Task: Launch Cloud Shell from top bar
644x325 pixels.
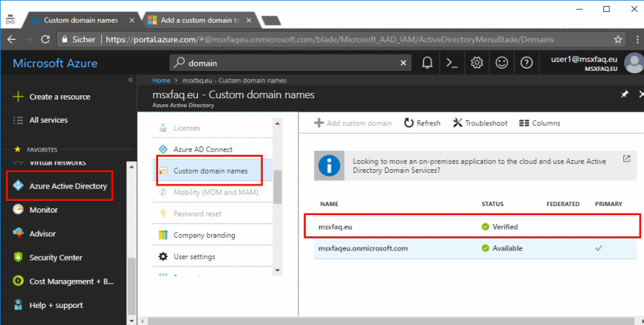Action: point(452,63)
